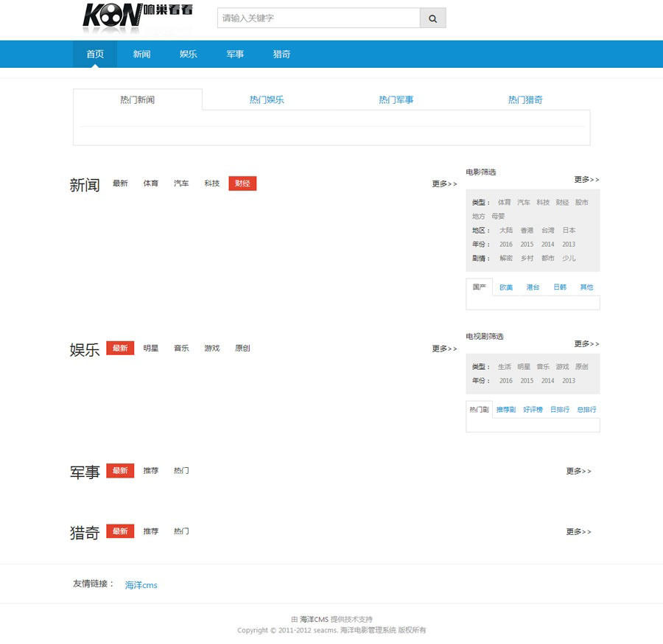
Task: Filter 电影筛选 by year 2016
Action: (505, 245)
